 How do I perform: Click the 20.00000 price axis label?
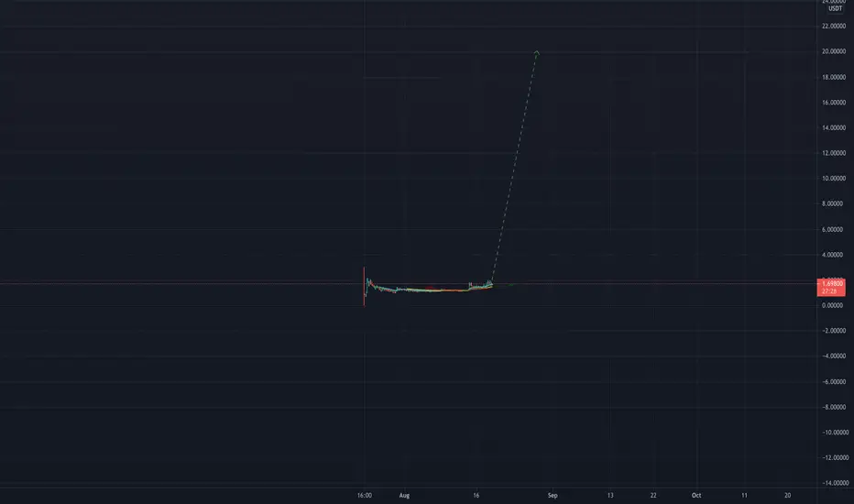[x=834, y=51]
